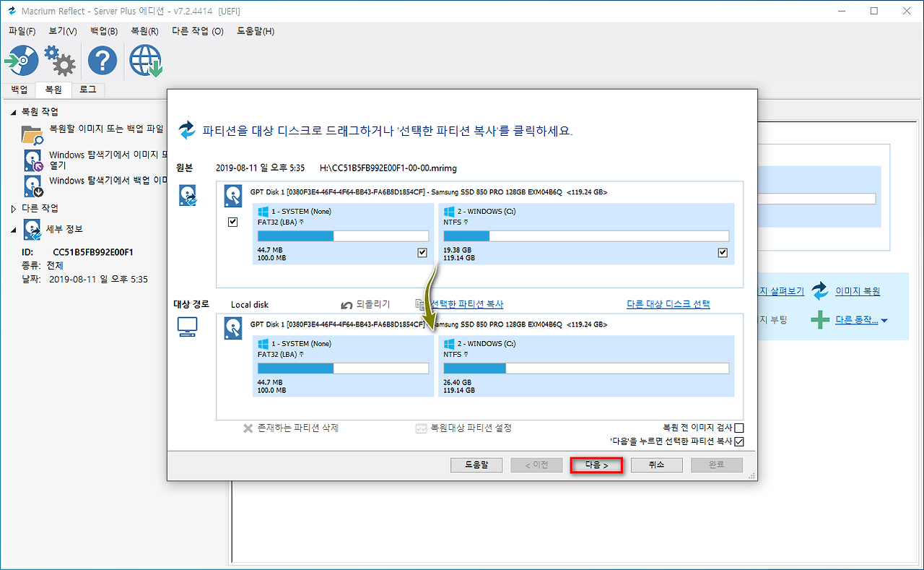The width and height of the screenshot is (924, 570).
Task: Click the create rescue media disc icon
Action: pos(21,61)
